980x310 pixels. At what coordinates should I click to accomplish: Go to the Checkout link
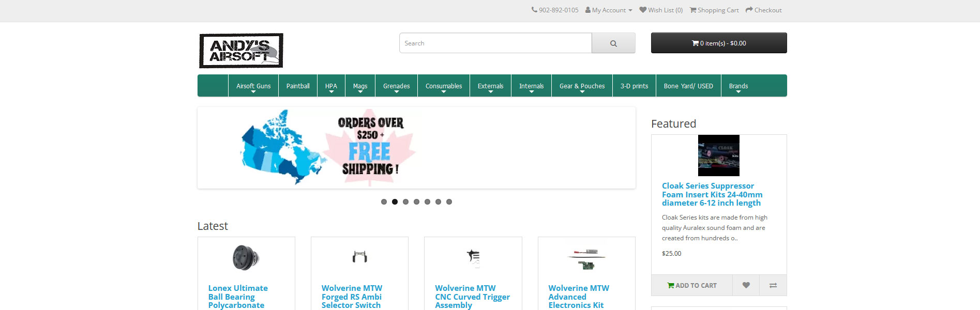click(763, 10)
